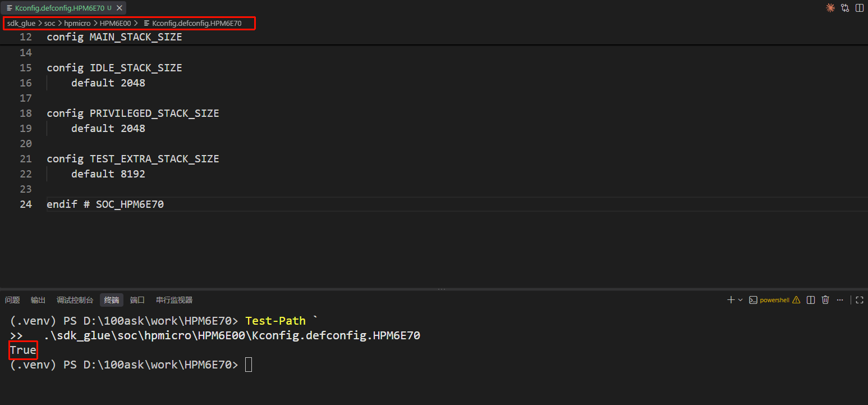
Task: Click the Test-Path command in terminal
Action: point(275,321)
